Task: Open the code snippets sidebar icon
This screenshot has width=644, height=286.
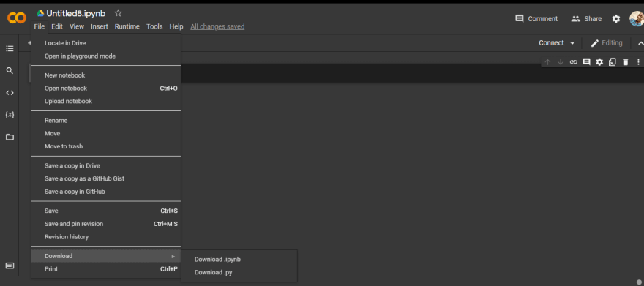Action: click(10, 93)
